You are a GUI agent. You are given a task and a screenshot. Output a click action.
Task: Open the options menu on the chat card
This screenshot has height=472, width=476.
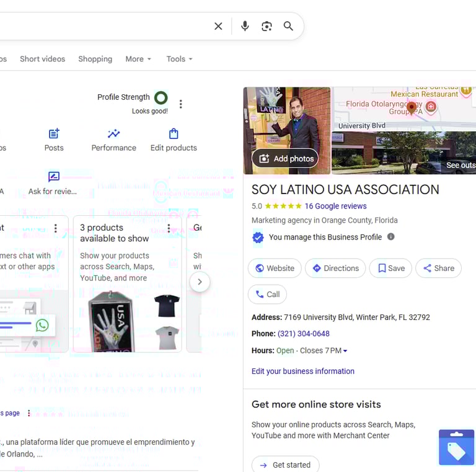(56, 228)
